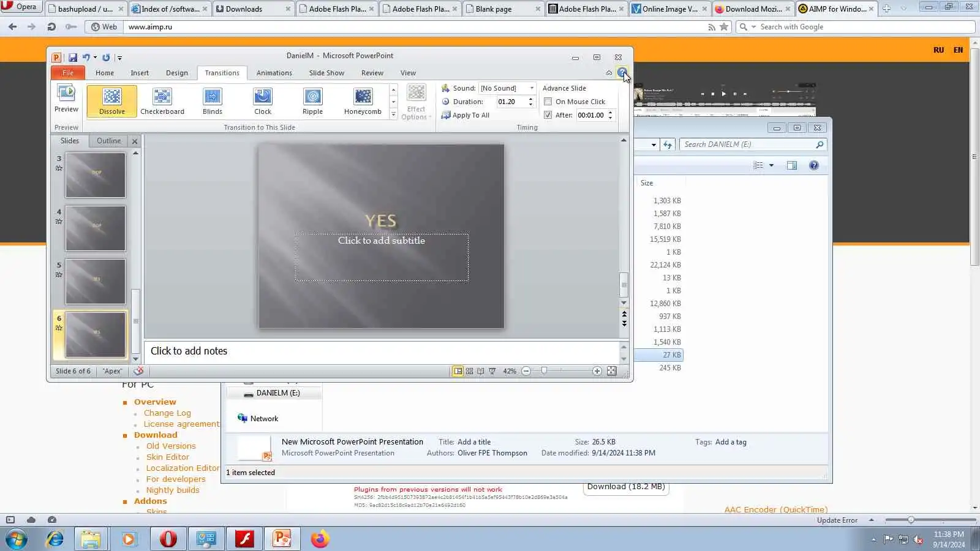
Task: Open Explorer address bar history dropdown
Action: 654,145
